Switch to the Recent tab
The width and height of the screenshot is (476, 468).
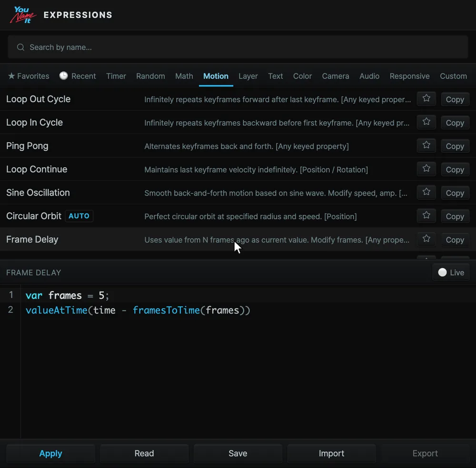click(78, 76)
